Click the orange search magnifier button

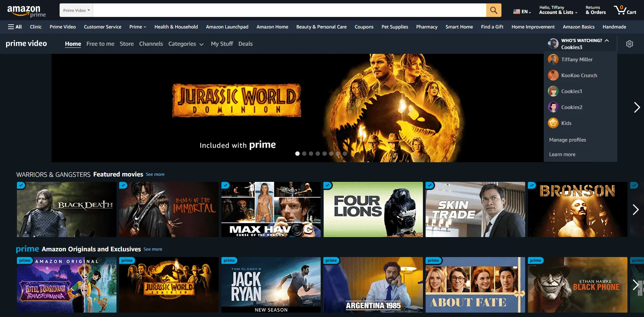pos(494,10)
